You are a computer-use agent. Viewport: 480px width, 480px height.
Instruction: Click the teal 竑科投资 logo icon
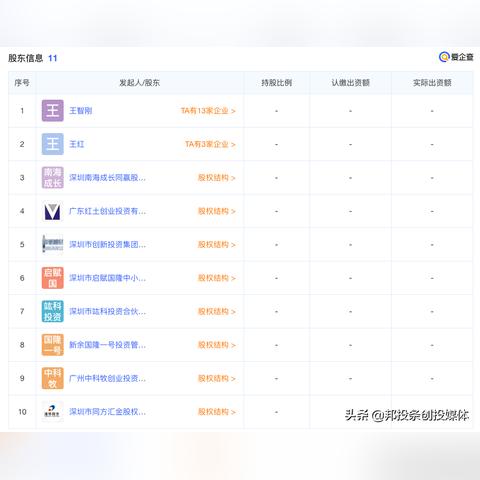click(x=52, y=311)
